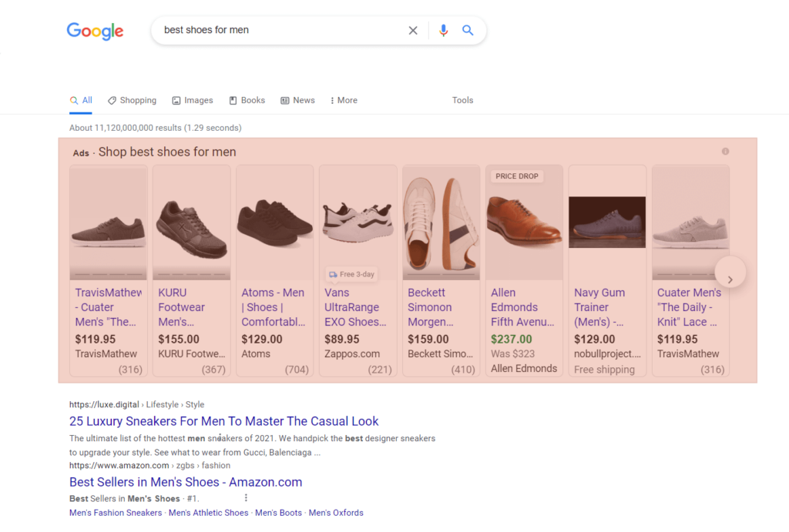Image resolution: width=789 pixels, height=532 pixels.
Task: Click the (704) review count
Action: pyautogui.click(x=297, y=370)
